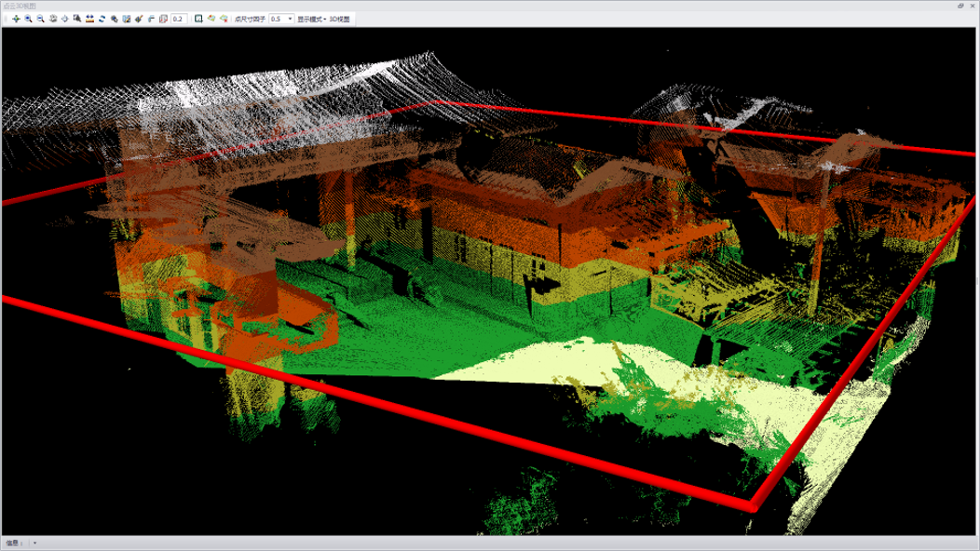Viewport: 980px width, 551px height.
Task: Click the crosshair target toolbar icon
Action: tap(65, 19)
